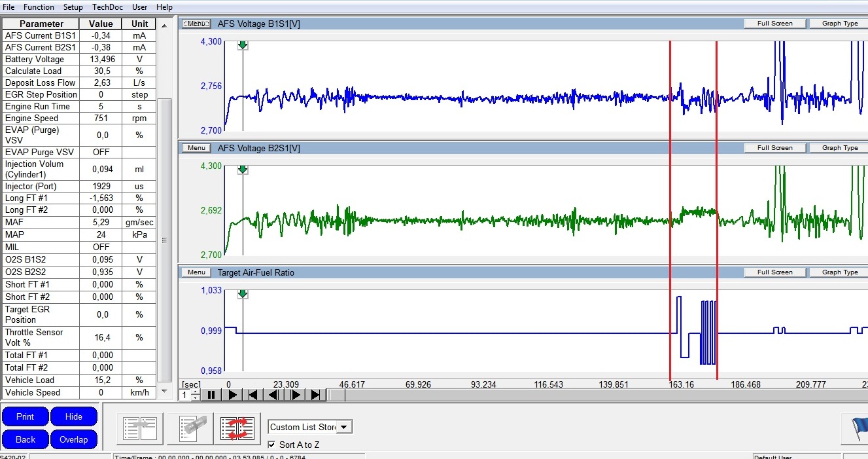868x459 pixels.
Task: Click the timeline playback position slider
Action: coord(337,395)
